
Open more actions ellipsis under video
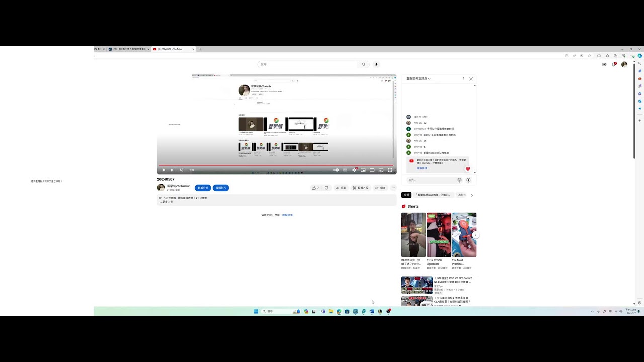[393, 188]
